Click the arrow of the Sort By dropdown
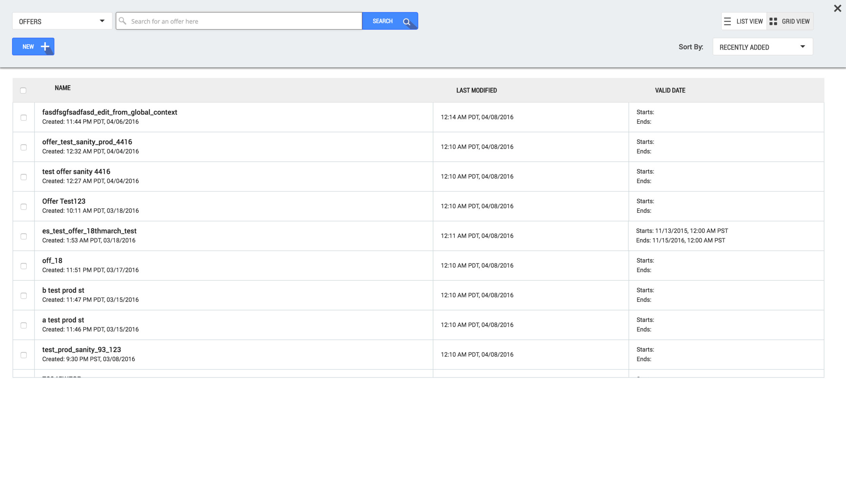Viewport: 846px width, 504px height. tap(802, 47)
